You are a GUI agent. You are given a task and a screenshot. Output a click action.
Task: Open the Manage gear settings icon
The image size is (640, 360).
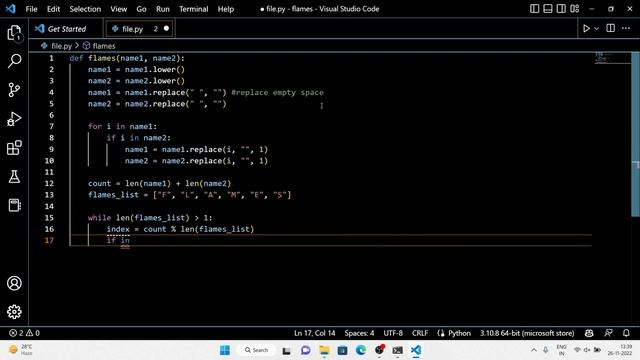[14, 312]
